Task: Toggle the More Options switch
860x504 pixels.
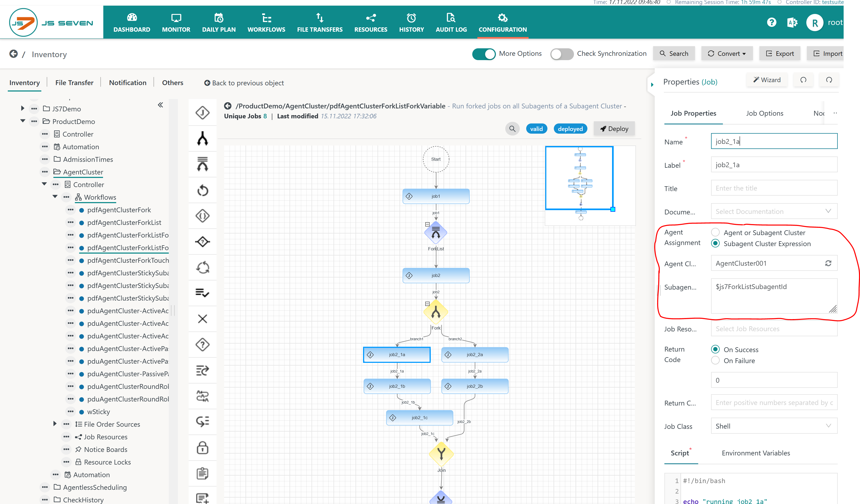Action: pos(484,54)
